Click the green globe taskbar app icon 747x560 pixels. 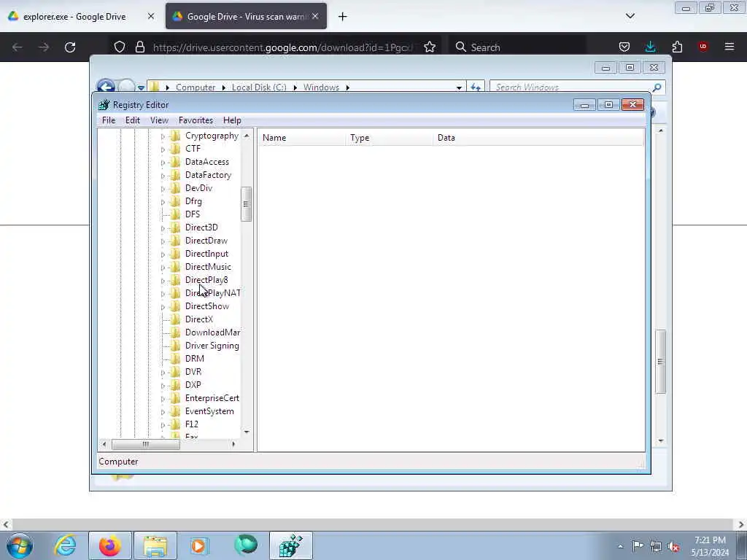(246, 545)
